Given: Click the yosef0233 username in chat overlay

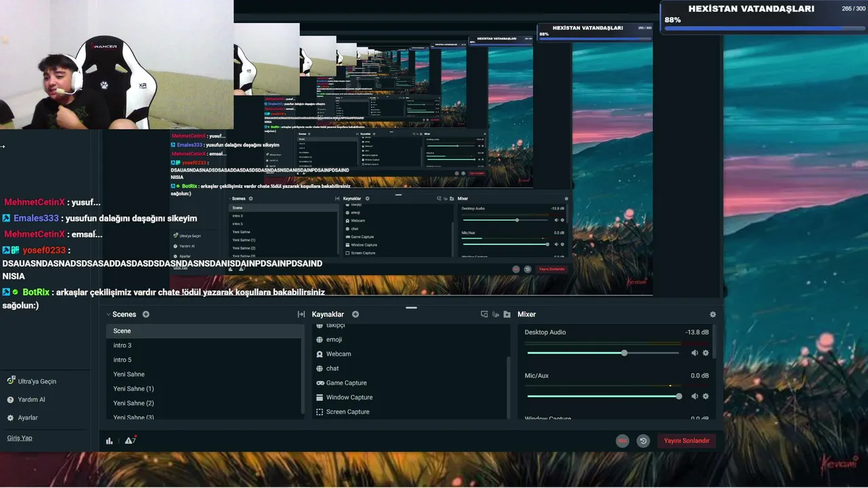Looking at the screenshot, I should pyautogui.click(x=44, y=250).
